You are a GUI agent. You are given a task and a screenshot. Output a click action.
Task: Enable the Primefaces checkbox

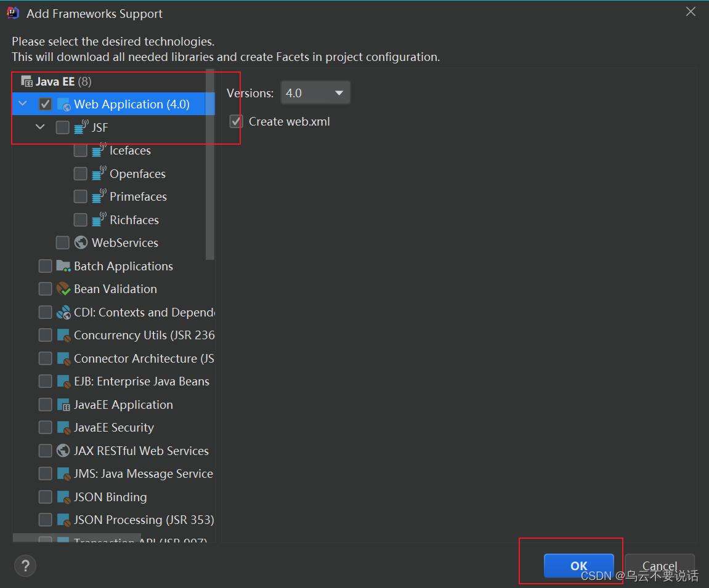81,196
